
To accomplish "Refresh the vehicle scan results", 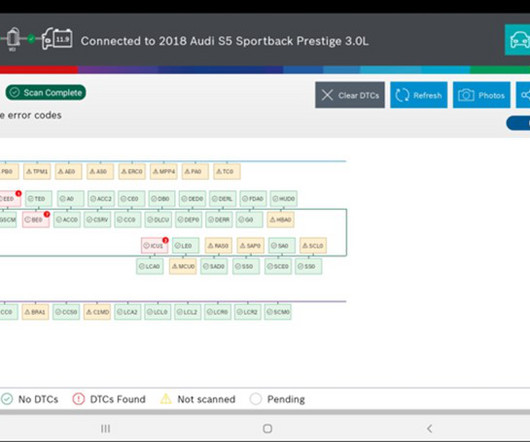I will point(419,95).
